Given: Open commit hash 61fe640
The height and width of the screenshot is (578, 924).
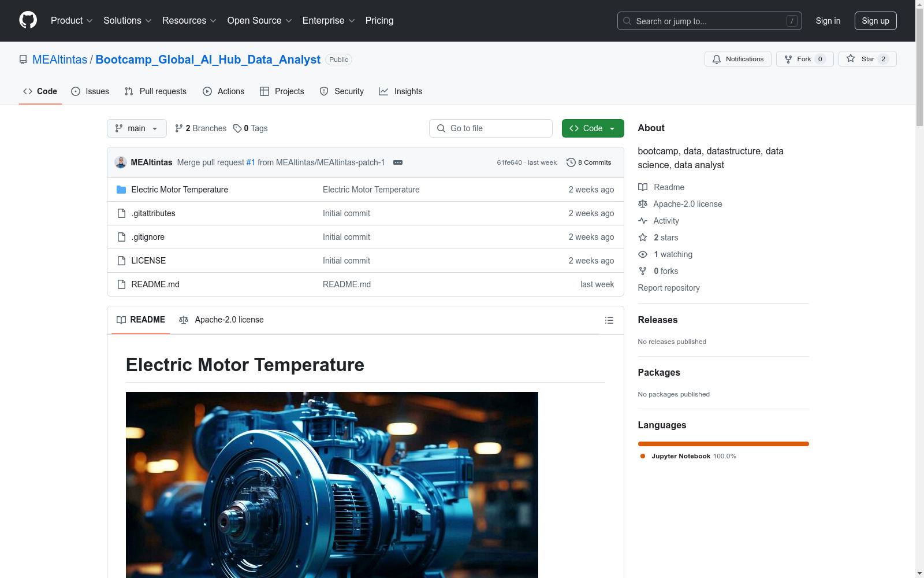Looking at the screenshot, I should (x=509, y=162).
